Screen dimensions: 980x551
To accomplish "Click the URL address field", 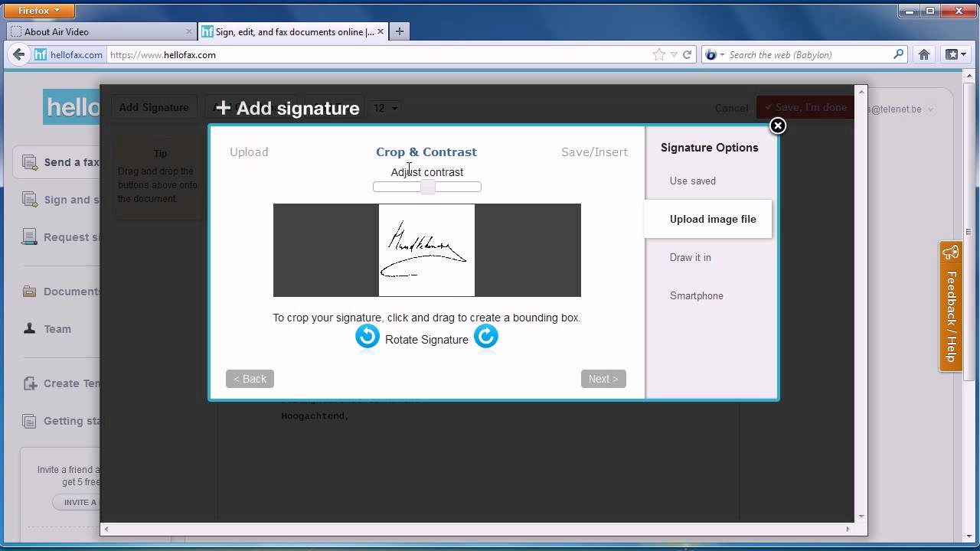I will click(x=379, y=54).
